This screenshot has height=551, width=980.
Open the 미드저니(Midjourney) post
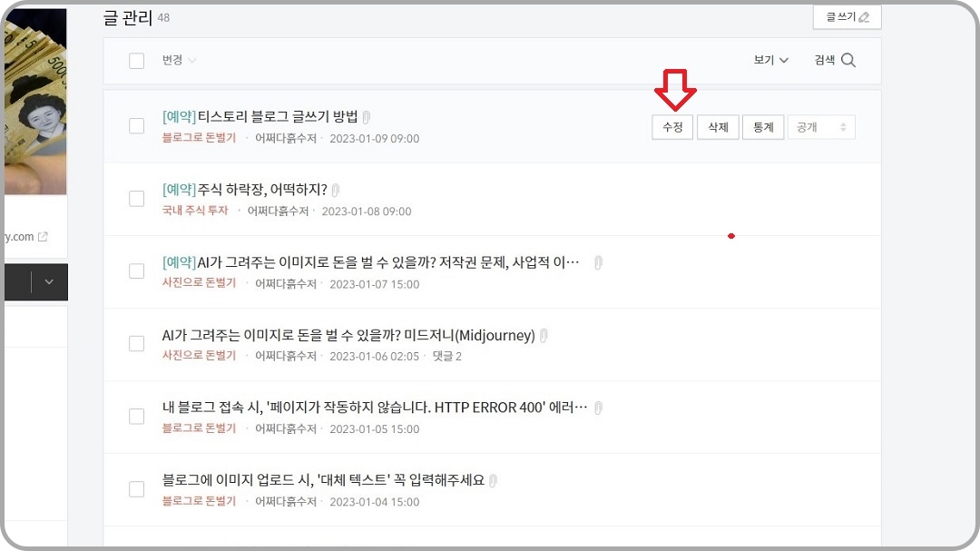coord(348,335)
